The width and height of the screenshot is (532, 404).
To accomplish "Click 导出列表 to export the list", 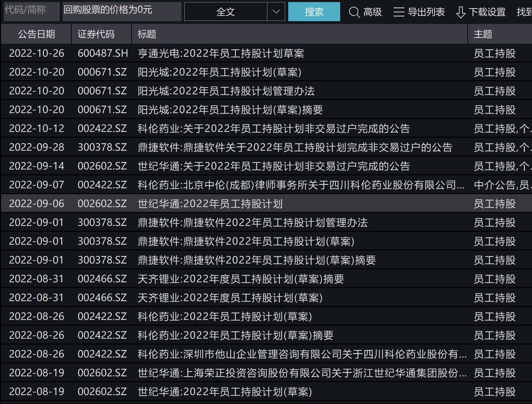I will (x=419, y=12).
